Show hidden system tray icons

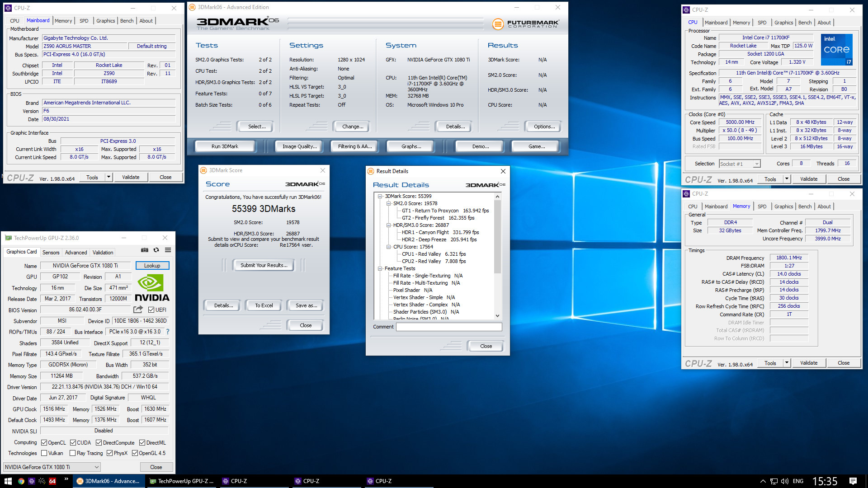pyautogui.click(x=763, y=481)
